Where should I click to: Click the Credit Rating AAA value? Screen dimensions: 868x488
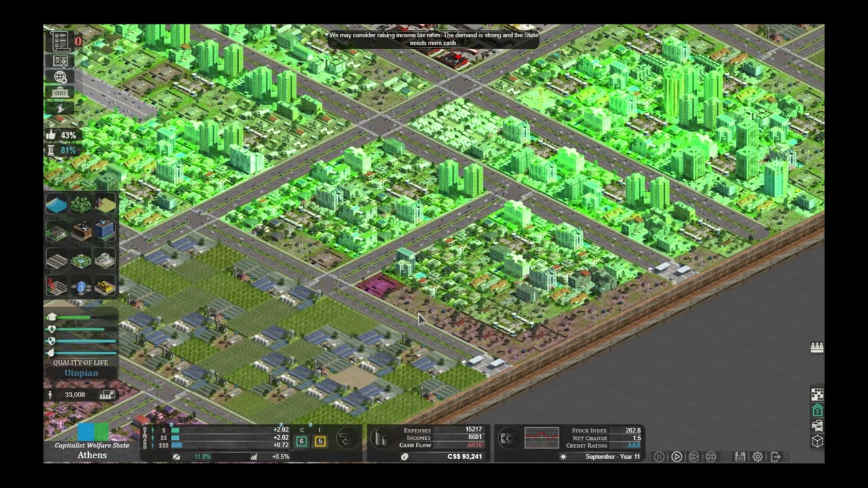tap(633, 445)
